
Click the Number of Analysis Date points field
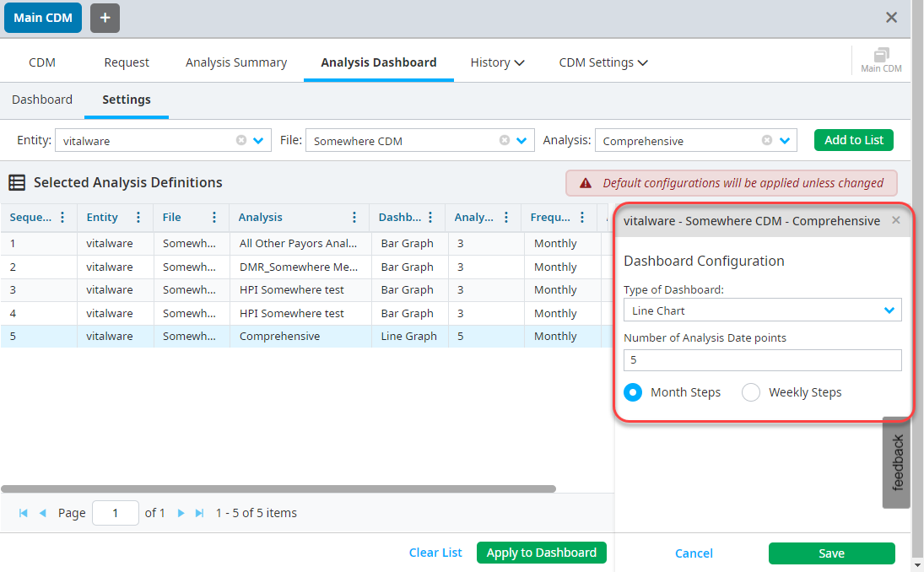click(x=762, y=360)
